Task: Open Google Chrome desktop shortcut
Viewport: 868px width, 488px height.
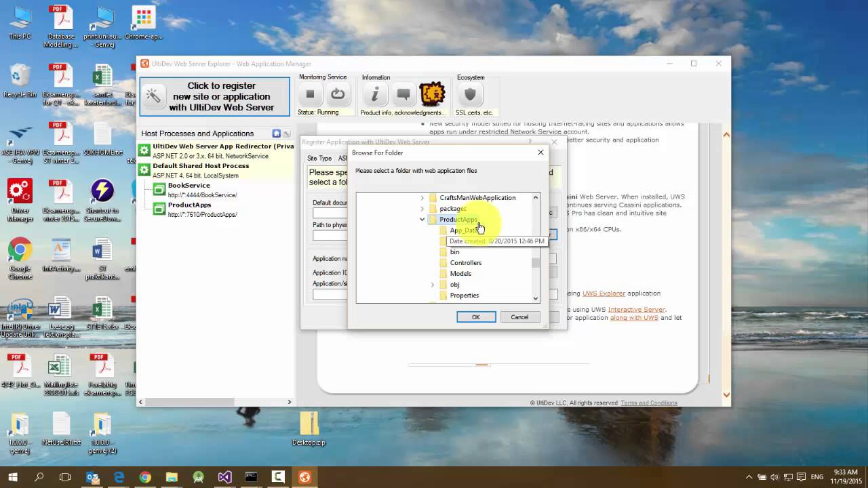Action: [20, 260]
